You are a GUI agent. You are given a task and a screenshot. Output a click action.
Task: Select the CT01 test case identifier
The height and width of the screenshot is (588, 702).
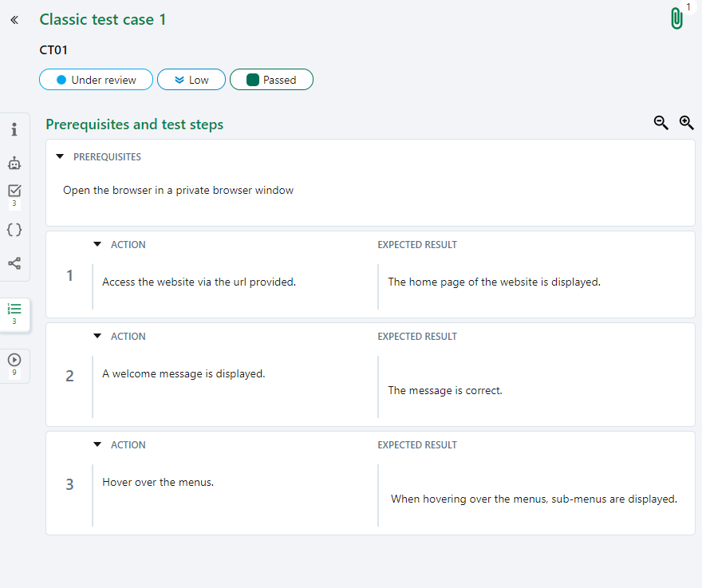click(53, 49)
